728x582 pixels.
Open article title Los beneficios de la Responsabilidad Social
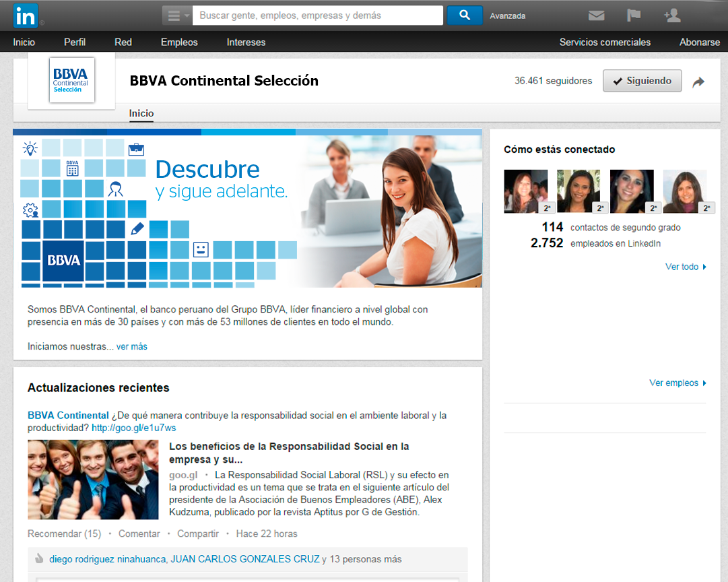tap(289, 453)
